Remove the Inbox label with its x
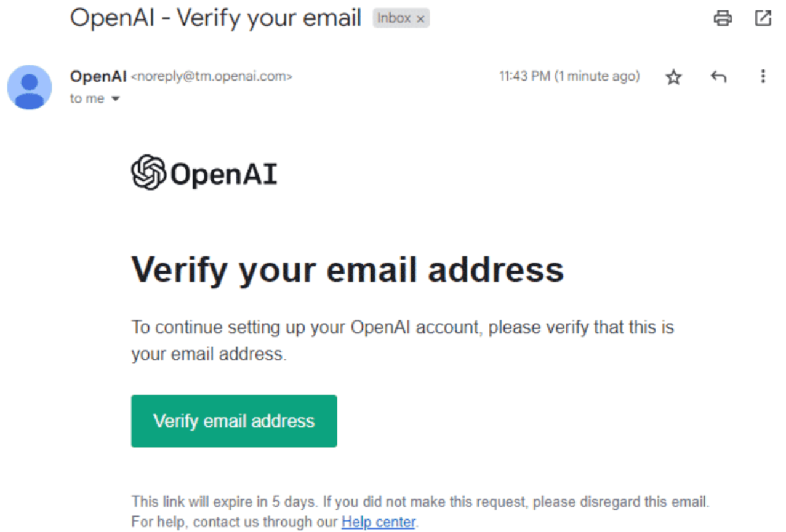Viewport: 786px width, 532px height. (x=421, y=19)
